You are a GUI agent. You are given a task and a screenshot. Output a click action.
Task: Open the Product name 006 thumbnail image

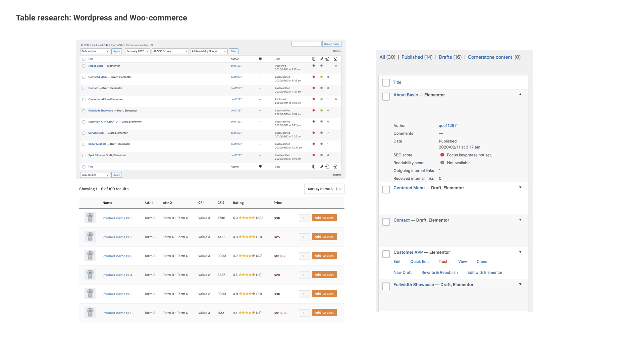coord(90,312)
